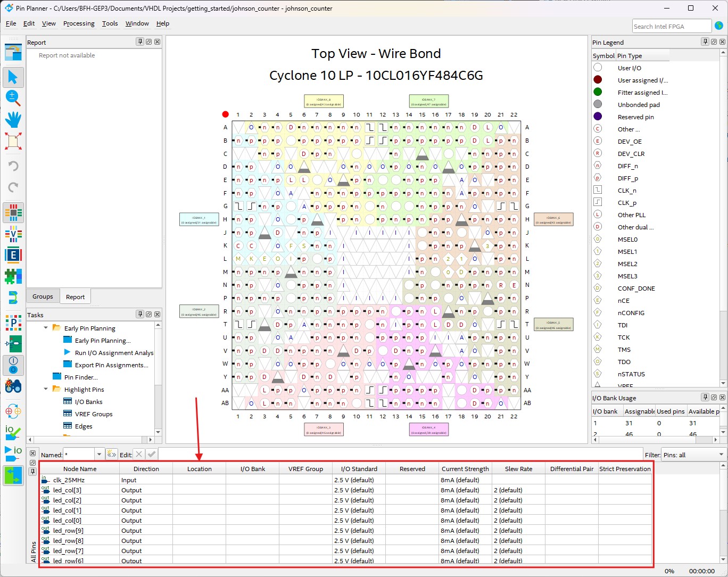
Task: Click the Location column header
Action: [x=200, y=469]
